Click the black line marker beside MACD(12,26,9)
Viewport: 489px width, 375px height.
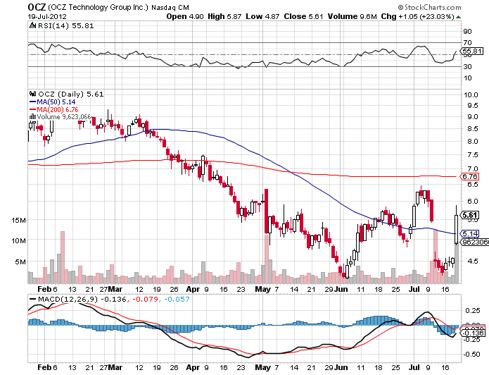pyautogui.click(x=33, y=299)
